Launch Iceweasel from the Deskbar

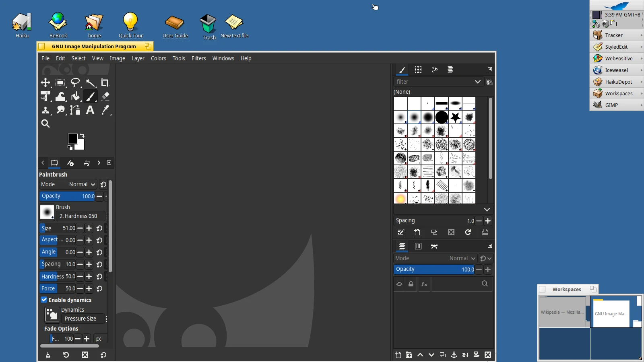[x=615, y=70]
